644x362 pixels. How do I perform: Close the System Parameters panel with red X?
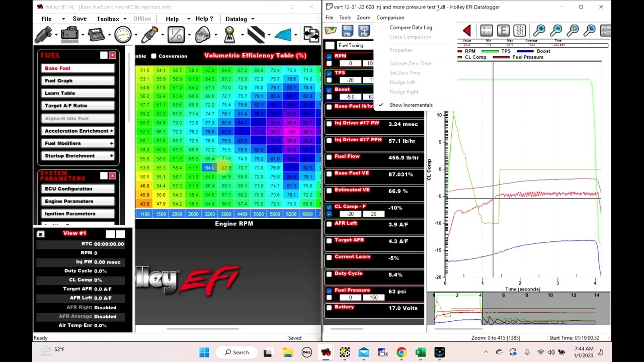[x=112, y=175]
